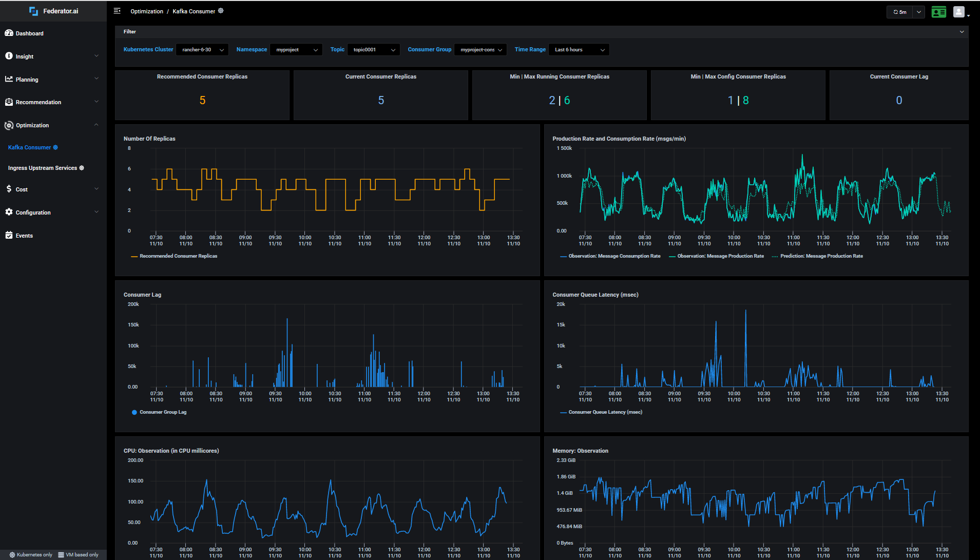Toggle the Observation: Message Production Rate legend
The width and height of the screenshot is (980, 560).
coord(716,256)
